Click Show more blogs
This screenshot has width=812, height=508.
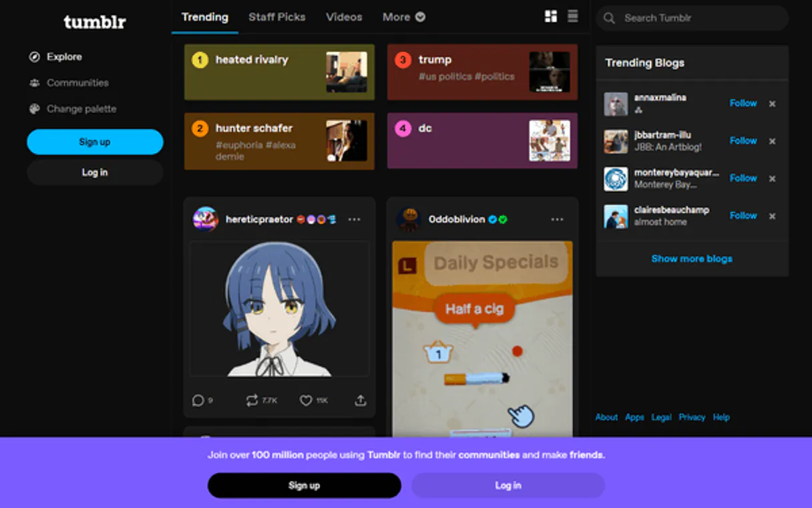tap(692, 259)
